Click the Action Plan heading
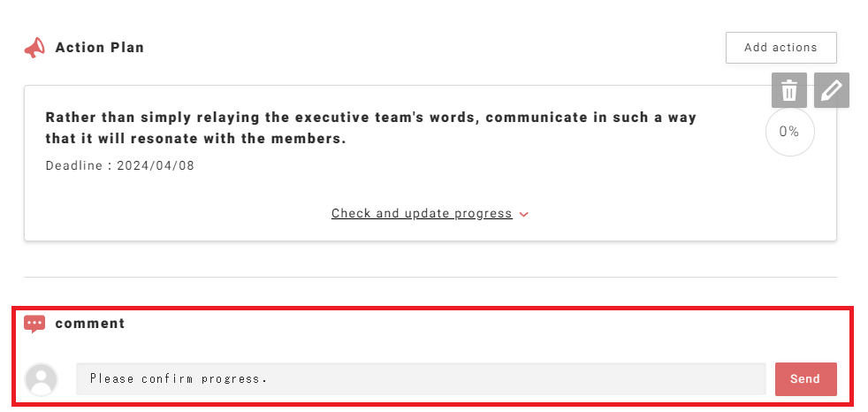 coord(99,48)
